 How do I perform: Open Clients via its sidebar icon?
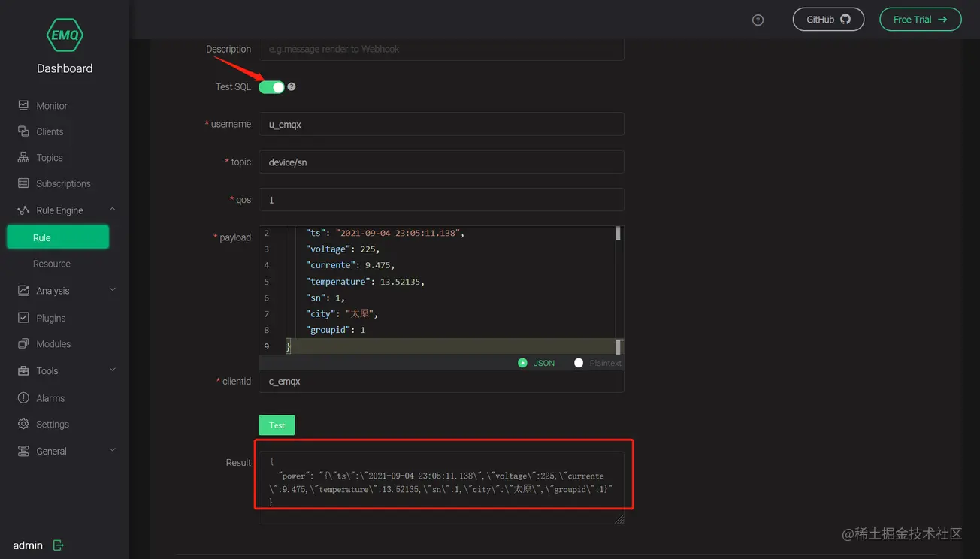[x=23, y=131]
